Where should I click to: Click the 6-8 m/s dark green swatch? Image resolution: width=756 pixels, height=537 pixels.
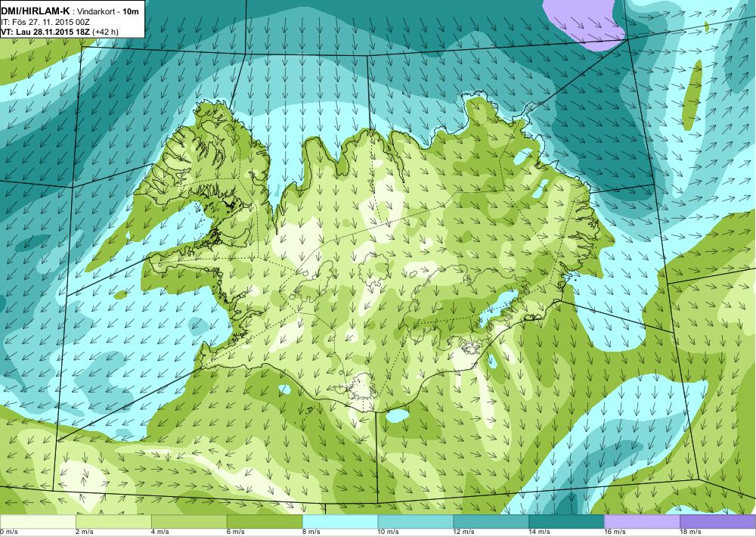click(x=265, y=522)
